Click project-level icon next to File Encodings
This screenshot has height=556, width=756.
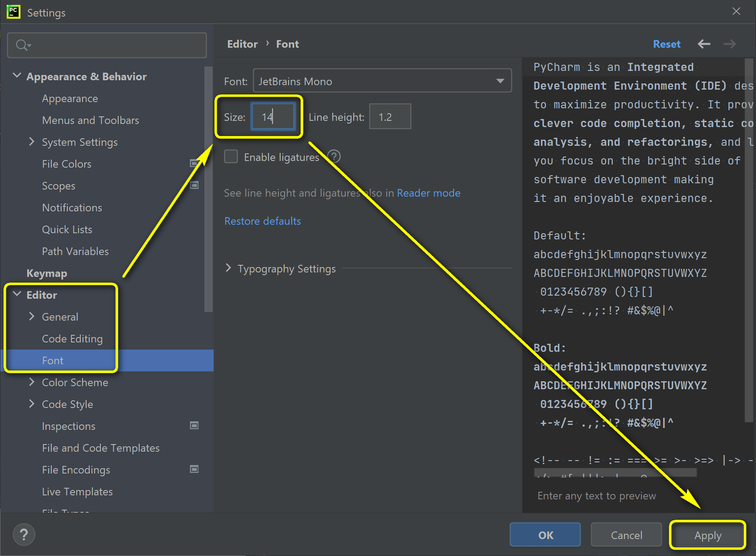point(194,469)
